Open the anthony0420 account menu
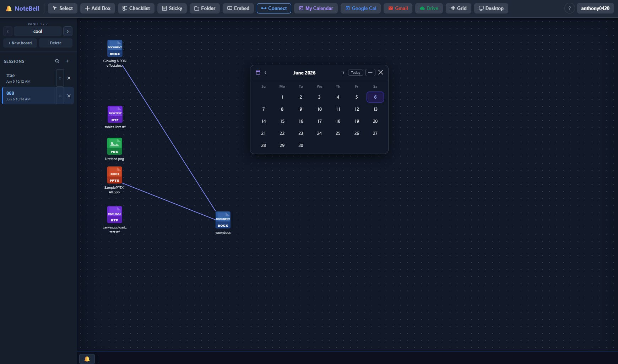 click(x=595, y=8)
